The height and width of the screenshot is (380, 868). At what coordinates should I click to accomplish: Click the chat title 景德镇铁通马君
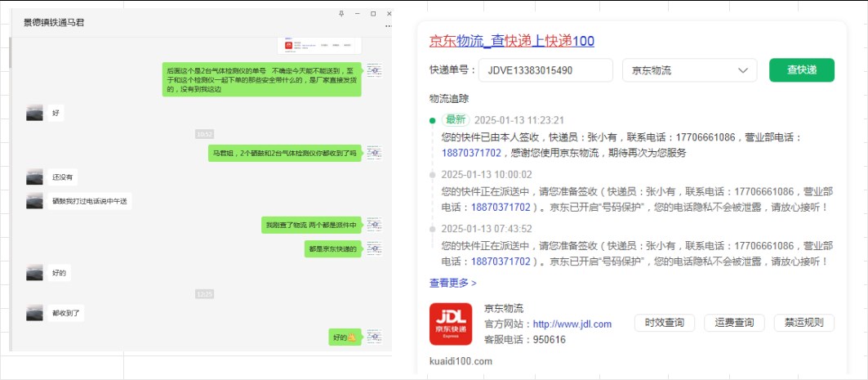pyautogui.click(x=54, y=23)
